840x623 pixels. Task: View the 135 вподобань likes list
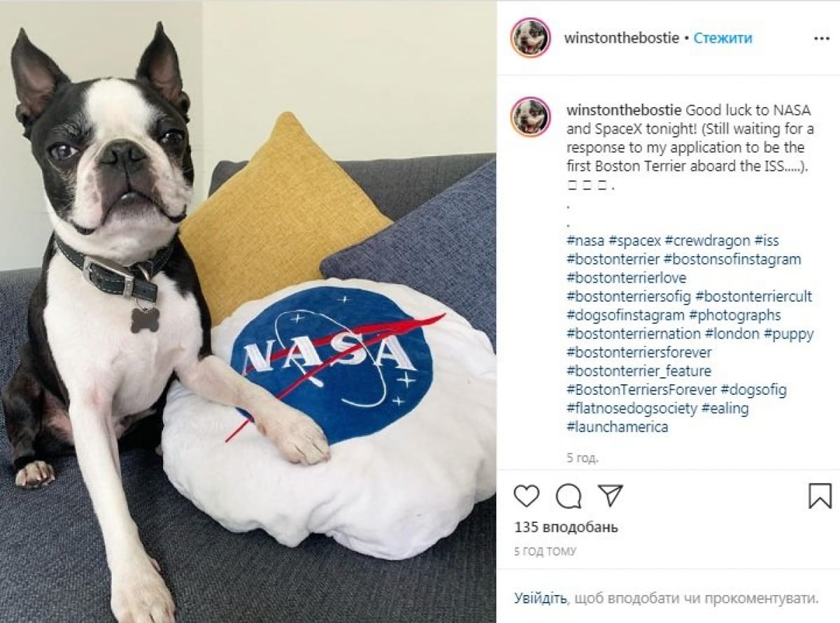566,528
